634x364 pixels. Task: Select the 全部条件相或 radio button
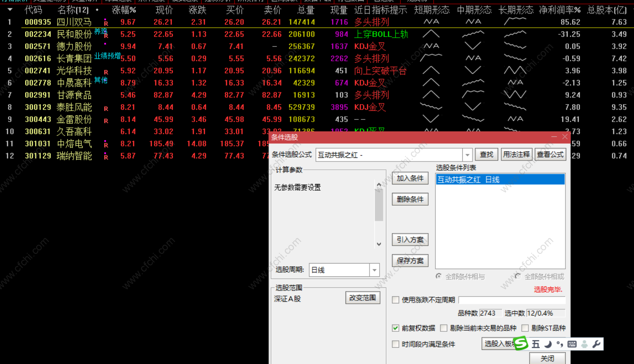[518, 276]
